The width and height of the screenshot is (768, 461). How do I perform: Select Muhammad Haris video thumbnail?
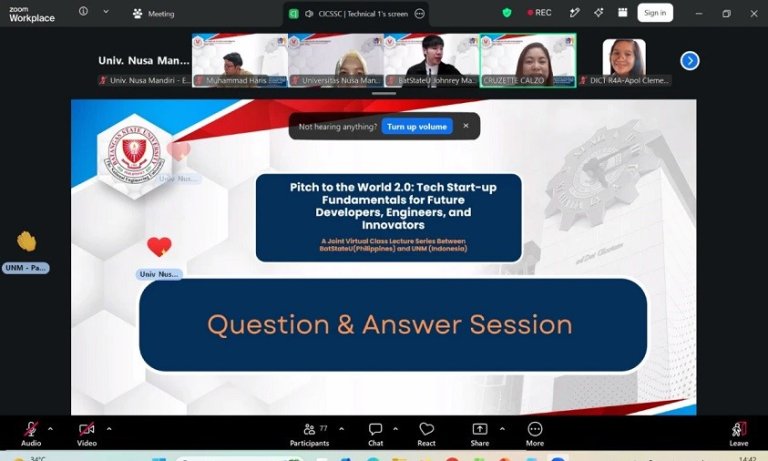point(240,60)
